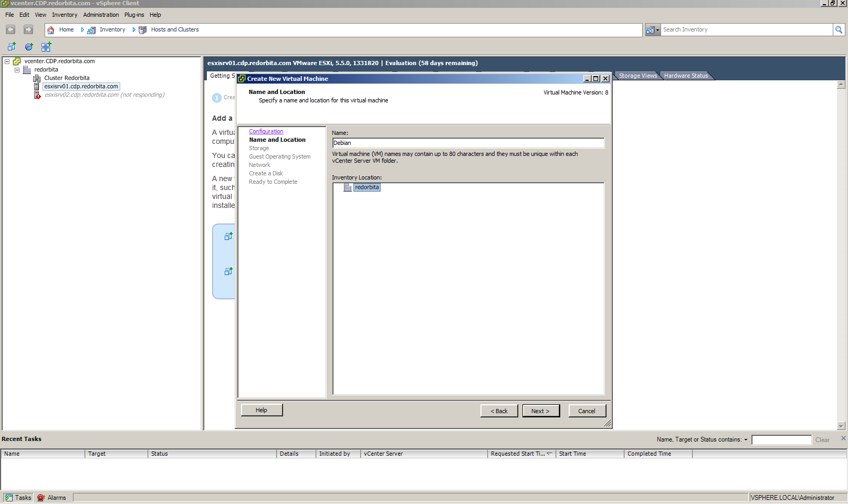Screen dimensions: 848x504
Task: Open the Recent Tasks filter dropdown
Action: coord(746,440)
